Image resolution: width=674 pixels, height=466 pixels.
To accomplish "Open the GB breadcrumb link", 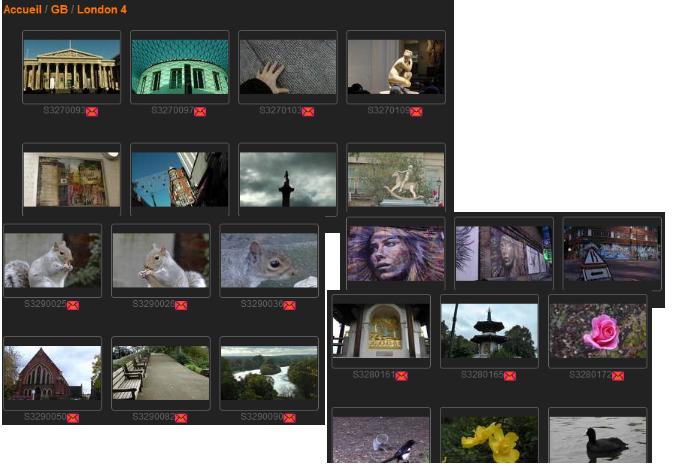I will tap(59, 9).
